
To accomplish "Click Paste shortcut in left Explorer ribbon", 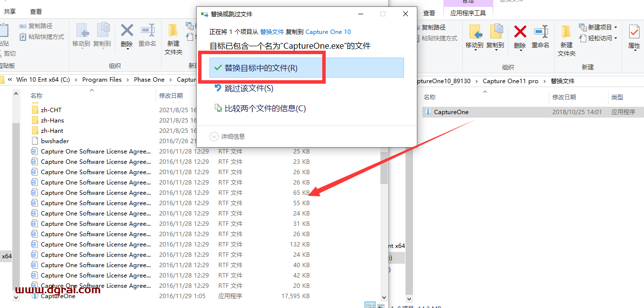I will (42, 37).
